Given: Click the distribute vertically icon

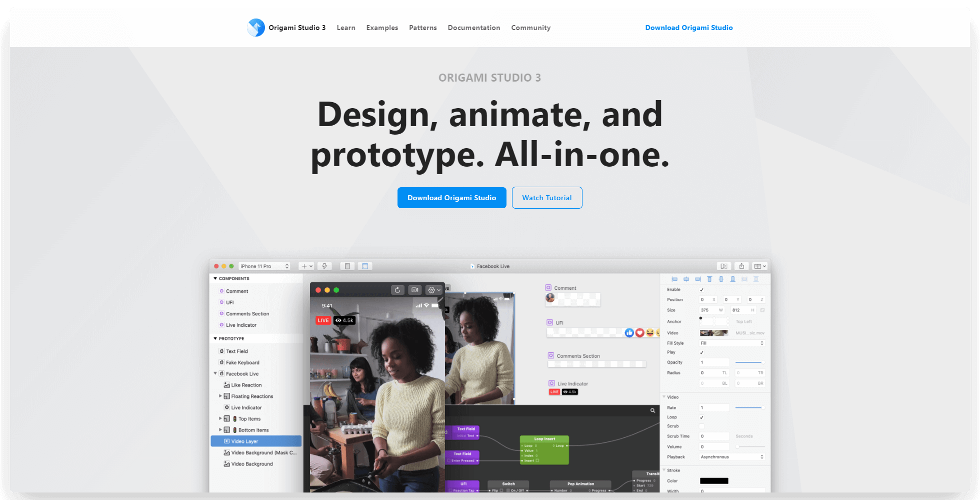Looking at the screenshot, I should (x=756, y=279).
